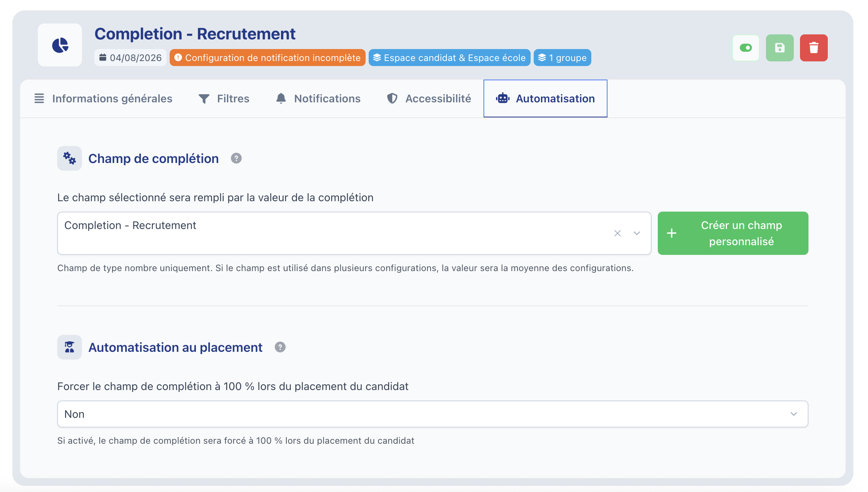Click the Automatisation au placement heading
The width and height of the screenshot is (868, 492).
click(175, 348)
